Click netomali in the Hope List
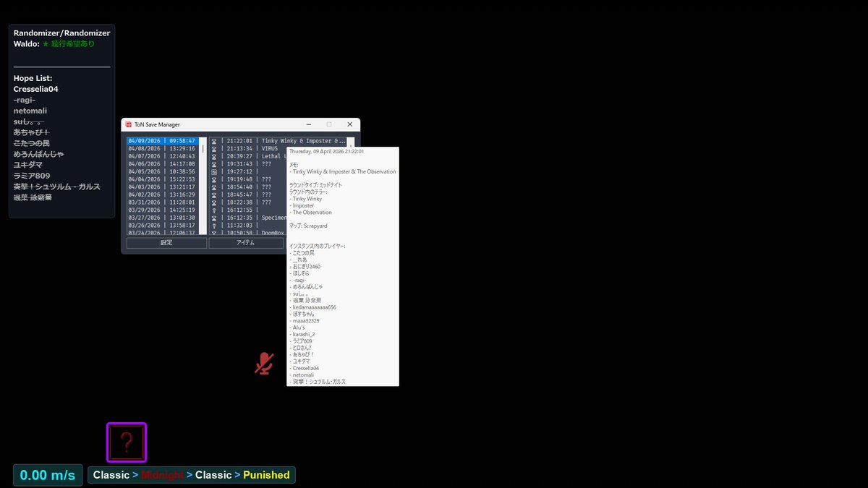Screen dimensions: 868x488 click(30, 111)
